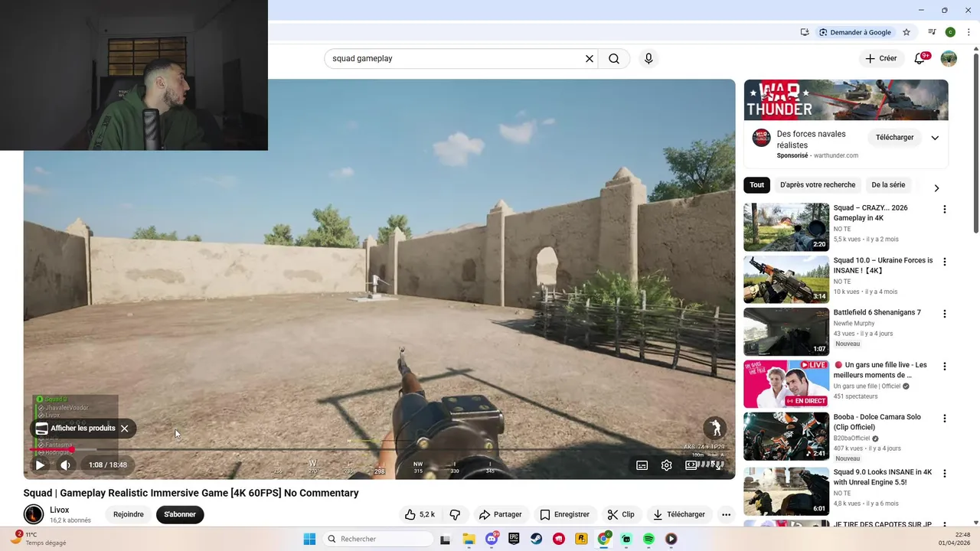Open options for 'Battlefield 6 Shenanigans 7'

(945, 314)
